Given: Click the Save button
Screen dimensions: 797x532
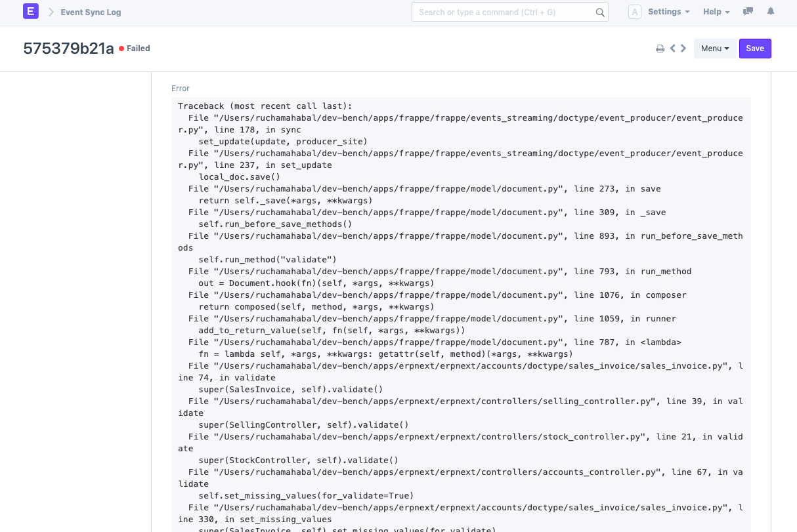Looking at the screenshot, I should (755, 48).
